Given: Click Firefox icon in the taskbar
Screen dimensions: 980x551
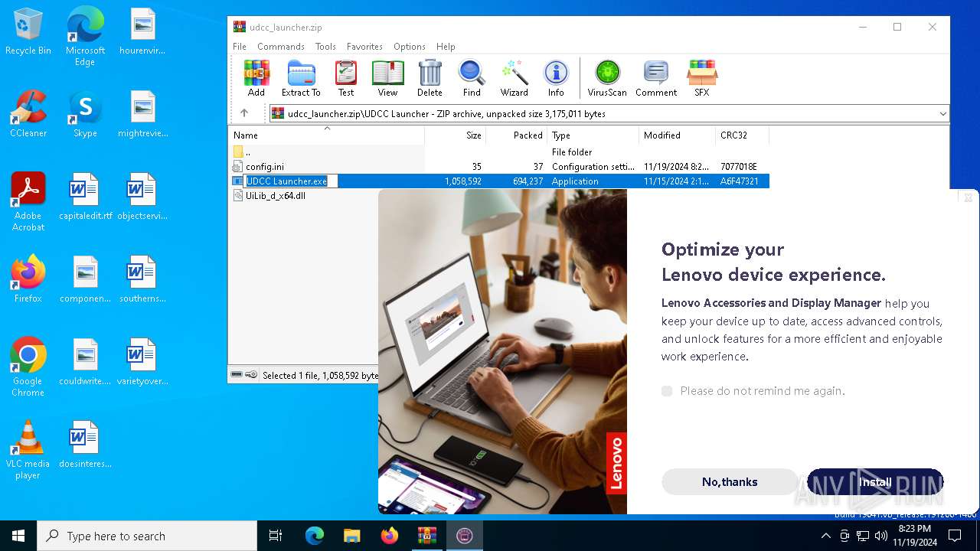Looking at the screenshot, I should 390,536.
